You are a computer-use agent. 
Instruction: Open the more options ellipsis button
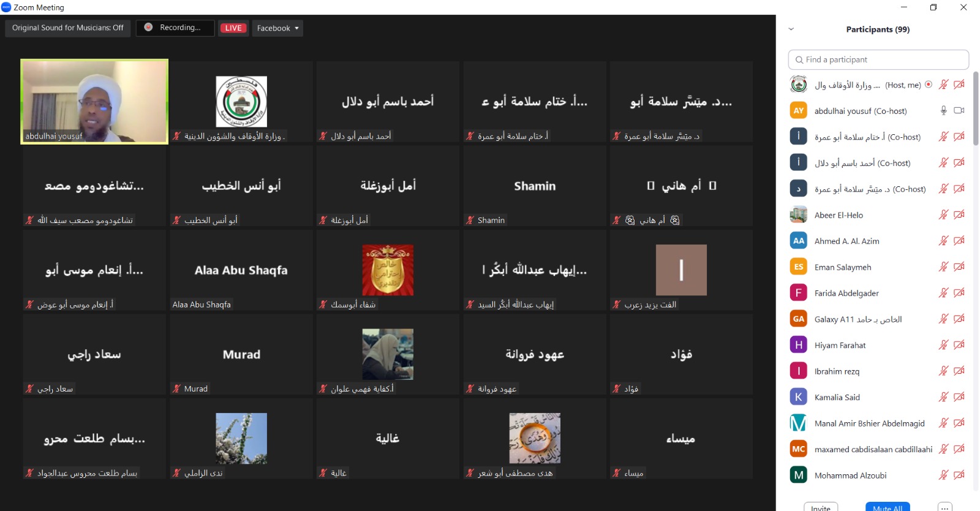pyautogui.click(x=945, y=507)
